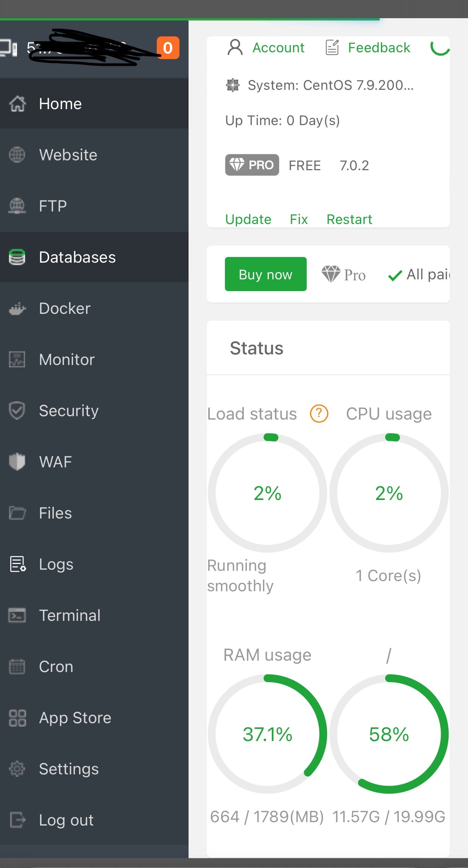This screenshot has height=868, width=468.
Task: Click the App Store grid icon
Action: point(17,718)
